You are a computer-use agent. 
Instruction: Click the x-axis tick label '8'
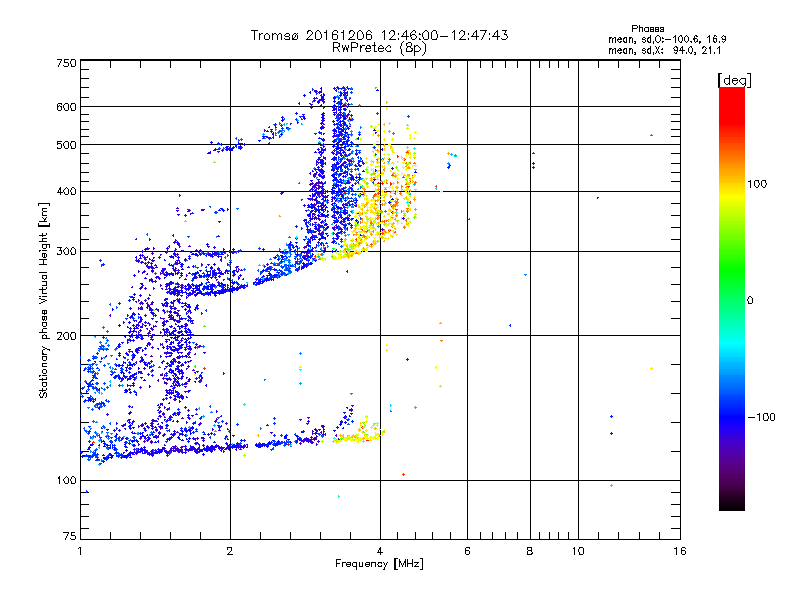coord(530,551)
